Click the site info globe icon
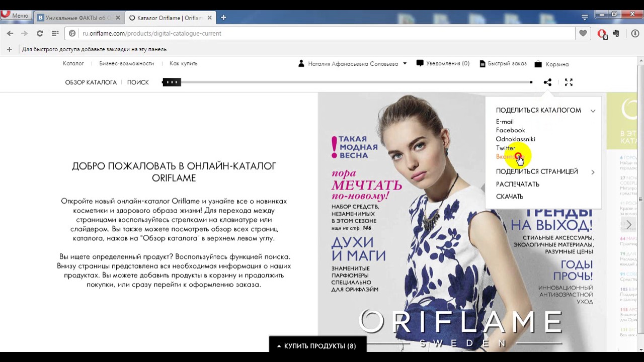 (x=72, y=33)
